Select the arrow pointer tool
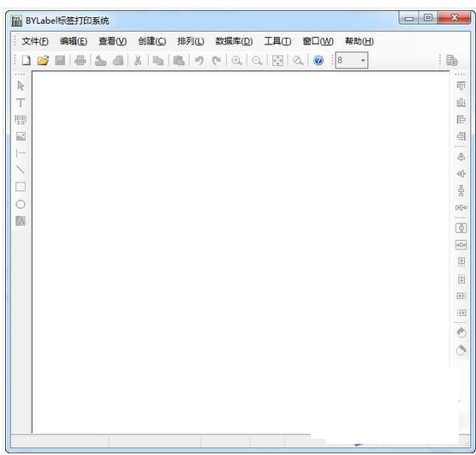 (x=21, y=86)
